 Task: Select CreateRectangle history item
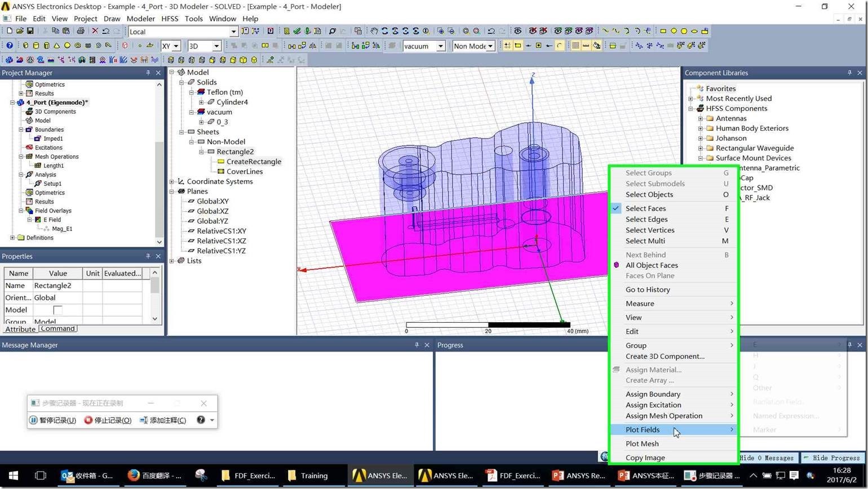coord(254,162)
